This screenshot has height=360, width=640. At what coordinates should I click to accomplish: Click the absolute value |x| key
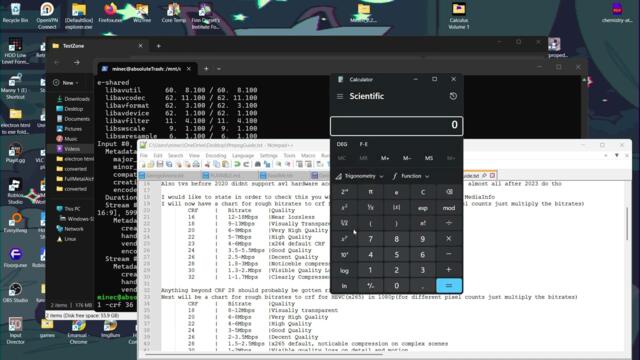tap(396, 208)
